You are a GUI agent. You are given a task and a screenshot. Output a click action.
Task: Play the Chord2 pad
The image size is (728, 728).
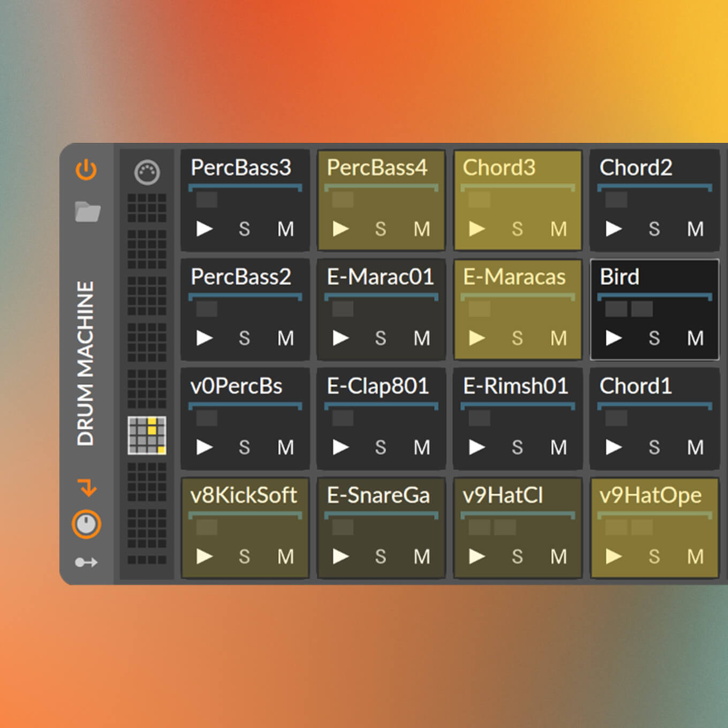click(x=613, y=229)
